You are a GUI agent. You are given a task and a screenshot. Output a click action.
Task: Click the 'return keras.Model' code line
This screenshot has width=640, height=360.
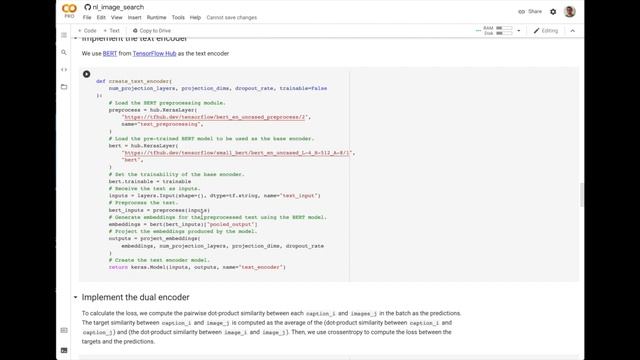pos(197,267)
